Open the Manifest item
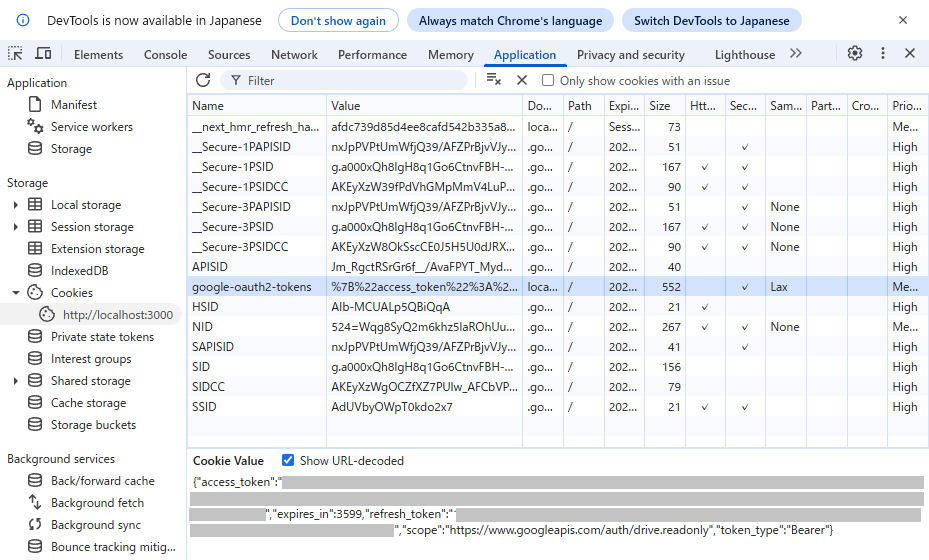Viewport: 929px width, 560px height. click(73, 105)
